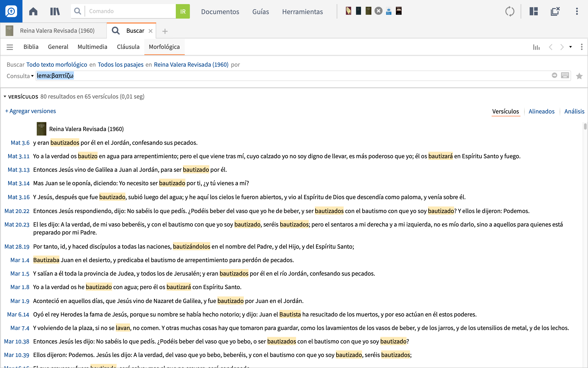Click the sync refresh icon
The width and height of the screenshot is (588, 368).
(x=510, y=11)
